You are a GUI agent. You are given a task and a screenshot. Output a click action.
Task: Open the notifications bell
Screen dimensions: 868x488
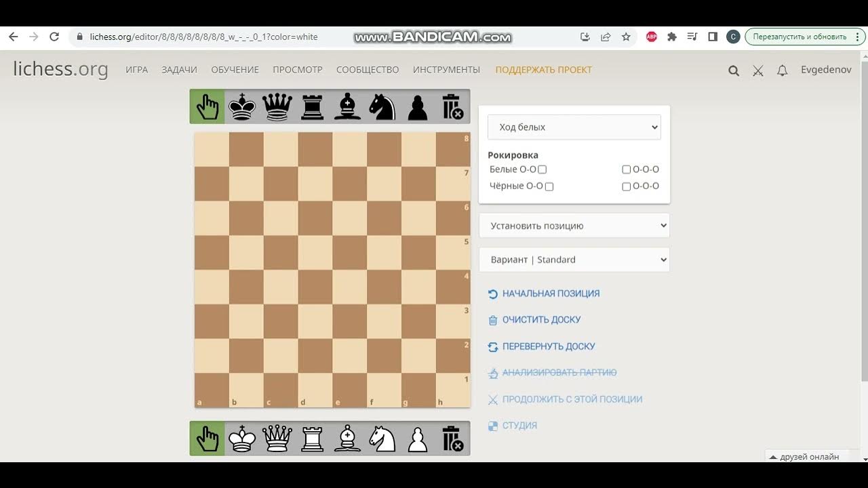pyautogui.click(x=783, y=70)
